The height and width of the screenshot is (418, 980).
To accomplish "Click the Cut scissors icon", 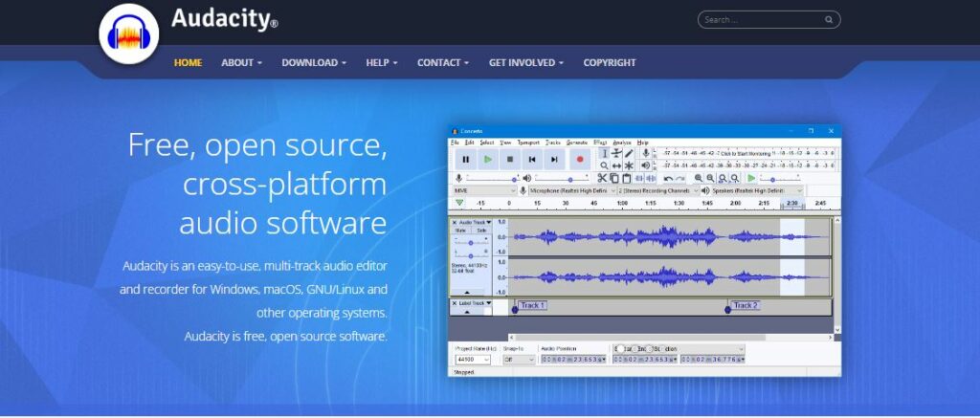I will pos(602,179).
